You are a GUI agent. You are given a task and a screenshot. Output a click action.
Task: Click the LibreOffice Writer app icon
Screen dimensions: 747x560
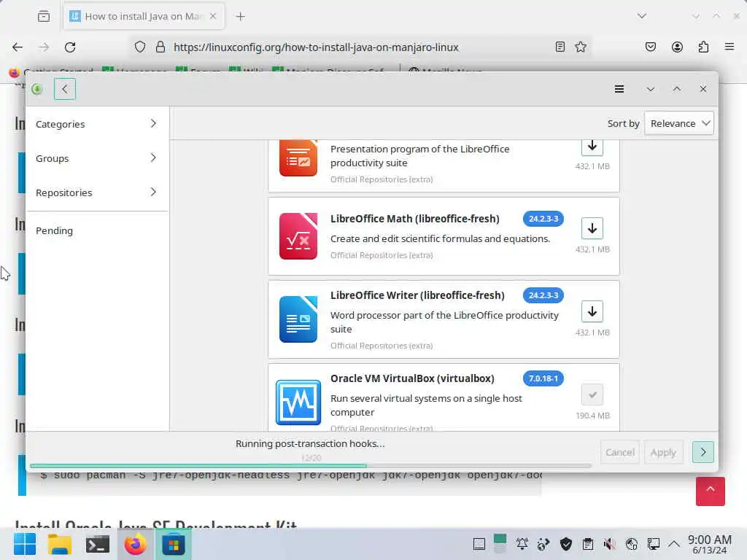point(298,319)
